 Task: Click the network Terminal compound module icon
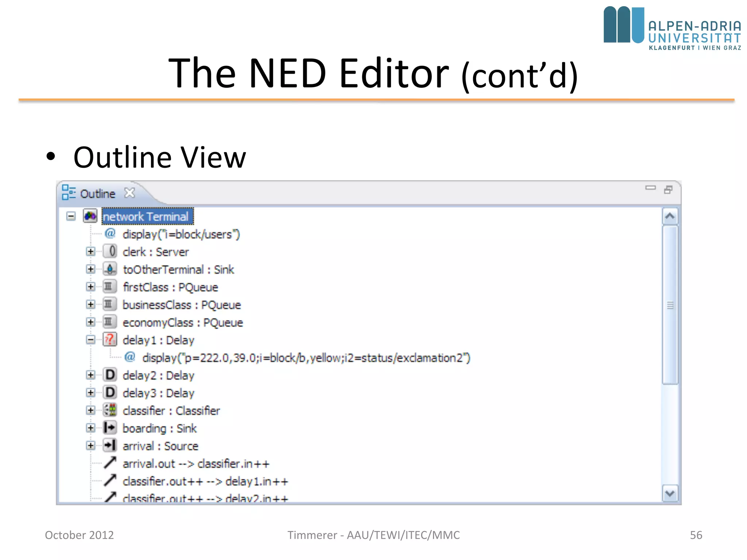click(x=90, y=216)
